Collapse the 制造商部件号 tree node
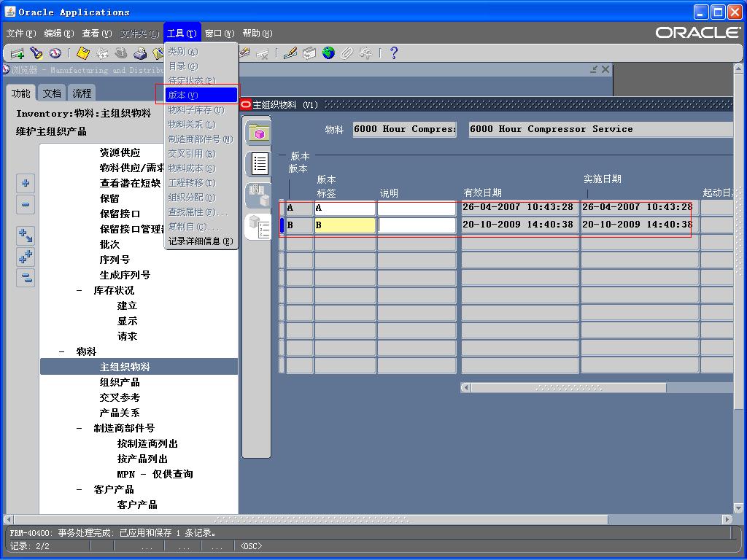This screenshot has height=560, width=747. (x=80, y=429)
